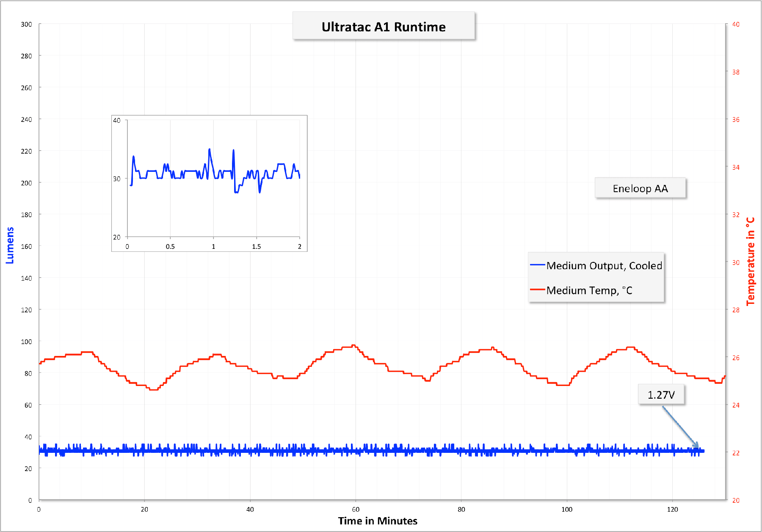This screenshot has height=532, width=762.
Task: Click the 300 label on the Lumens axis
Action: click(x=26, y=24)
